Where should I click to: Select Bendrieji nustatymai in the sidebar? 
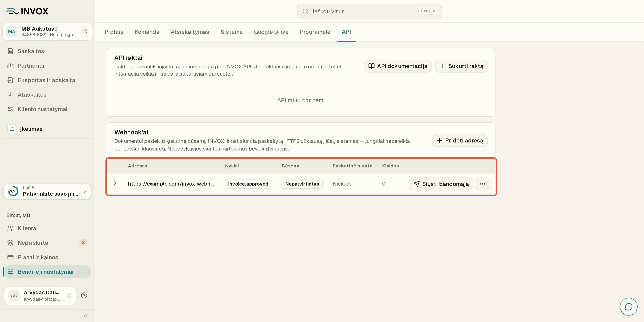coord(47,272)
